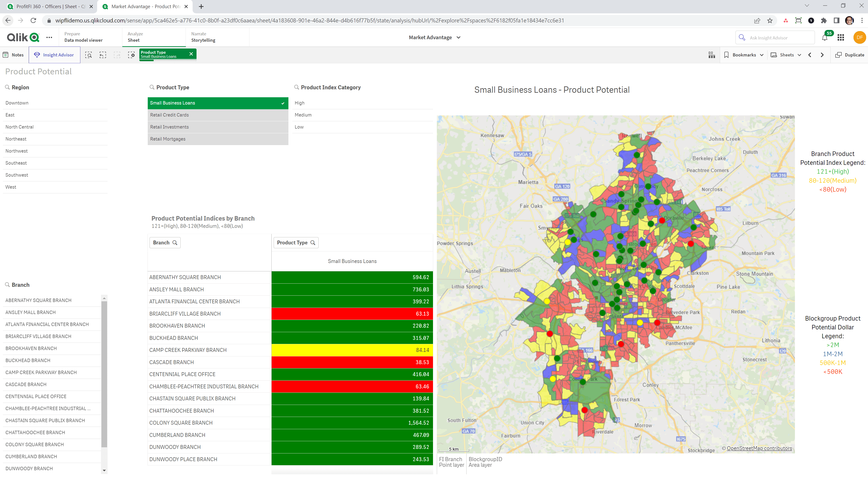Select the Southeast region filter
Image resolution: width=868 pixels, height=477 pixels.
[16, 163]
